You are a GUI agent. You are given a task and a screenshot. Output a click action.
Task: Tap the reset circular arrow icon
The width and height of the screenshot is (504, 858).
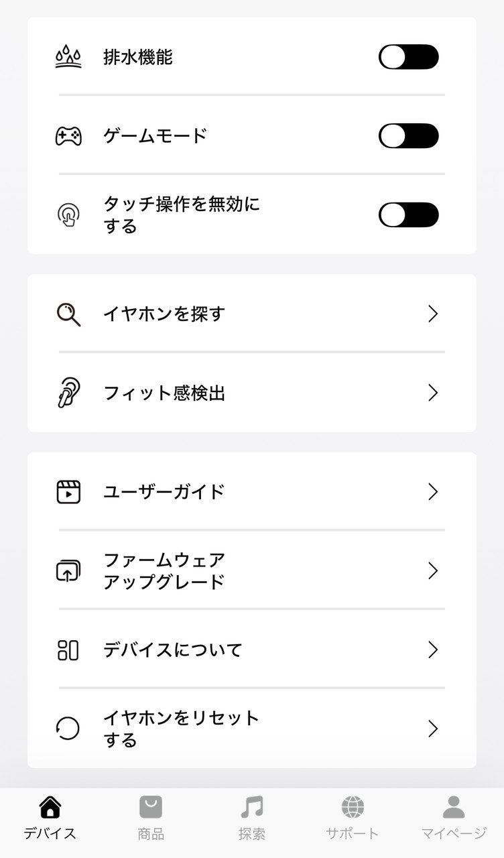(x=68, y=729)
